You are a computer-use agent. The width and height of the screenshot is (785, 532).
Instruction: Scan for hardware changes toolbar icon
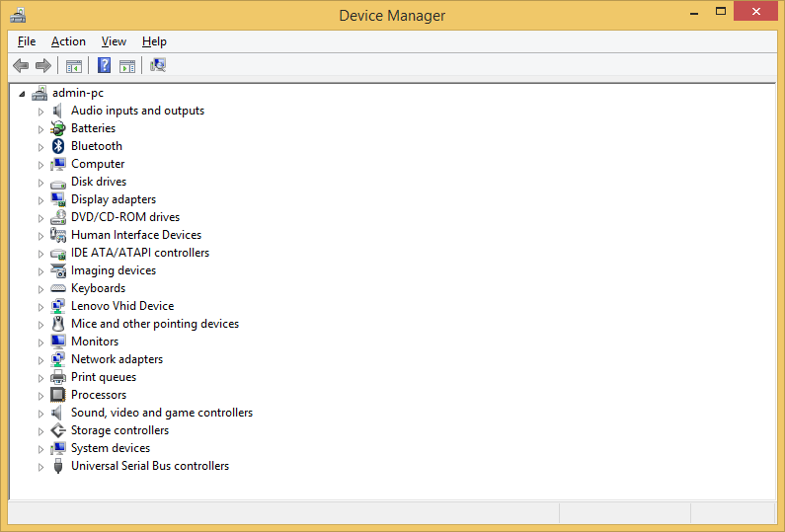click(x=158, y=66)
